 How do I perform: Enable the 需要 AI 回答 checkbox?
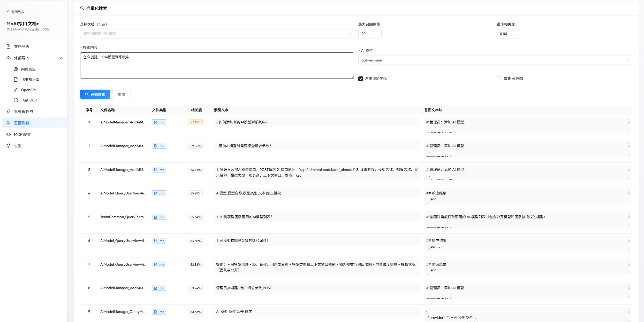click(499, 79)
